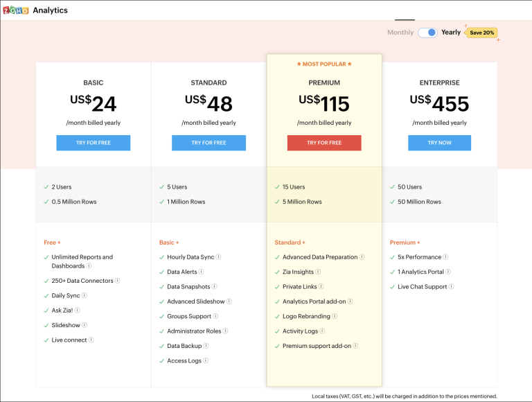
Task: Click Standard plan TRY FOR FREE button
Action: coord(209,143)
